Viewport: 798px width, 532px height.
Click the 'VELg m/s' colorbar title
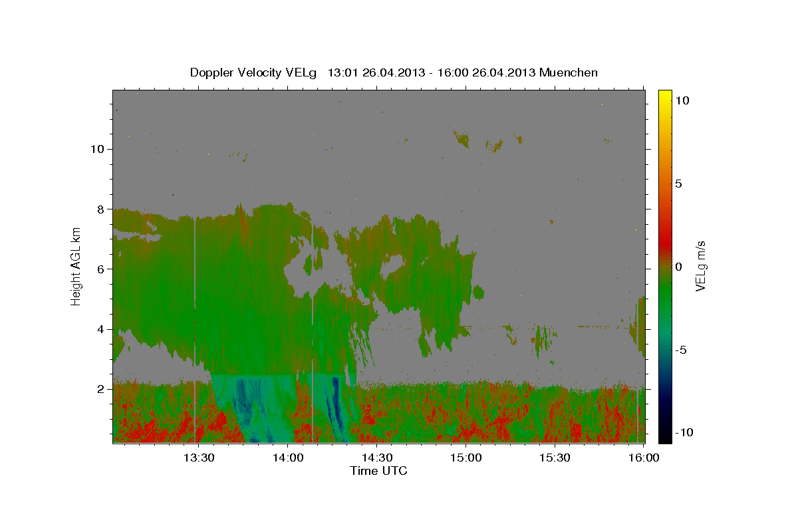701,266
